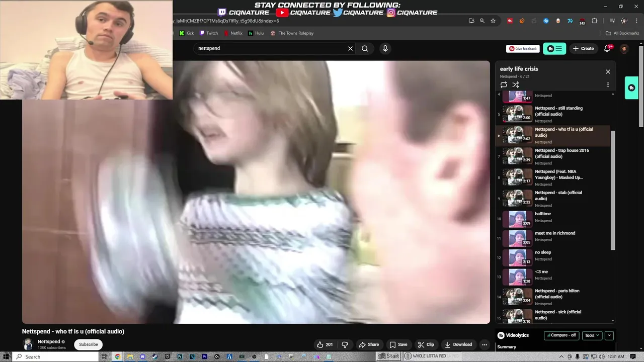Open The Towns Roleplay bookmark

[292, 33]
